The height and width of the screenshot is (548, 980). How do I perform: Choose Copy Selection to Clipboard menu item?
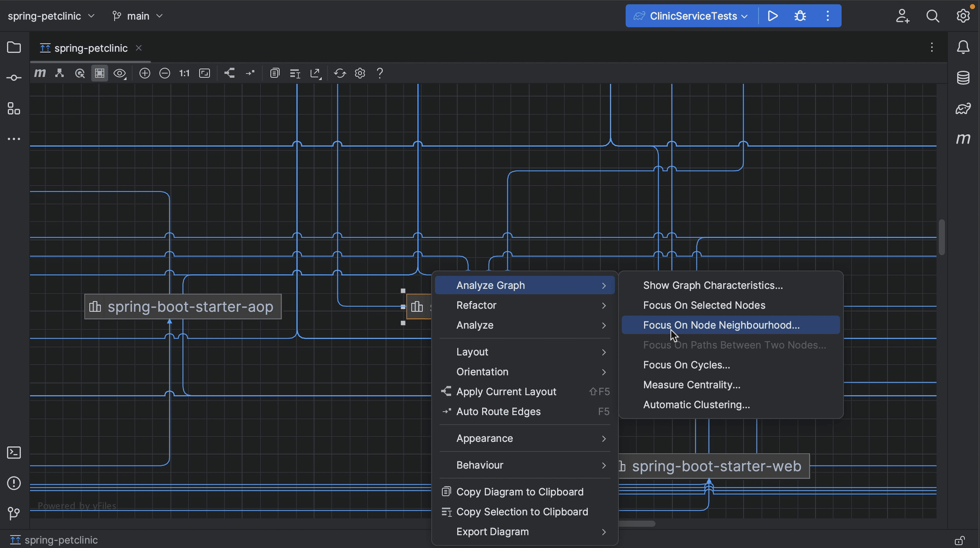click(x=525, y=512)
